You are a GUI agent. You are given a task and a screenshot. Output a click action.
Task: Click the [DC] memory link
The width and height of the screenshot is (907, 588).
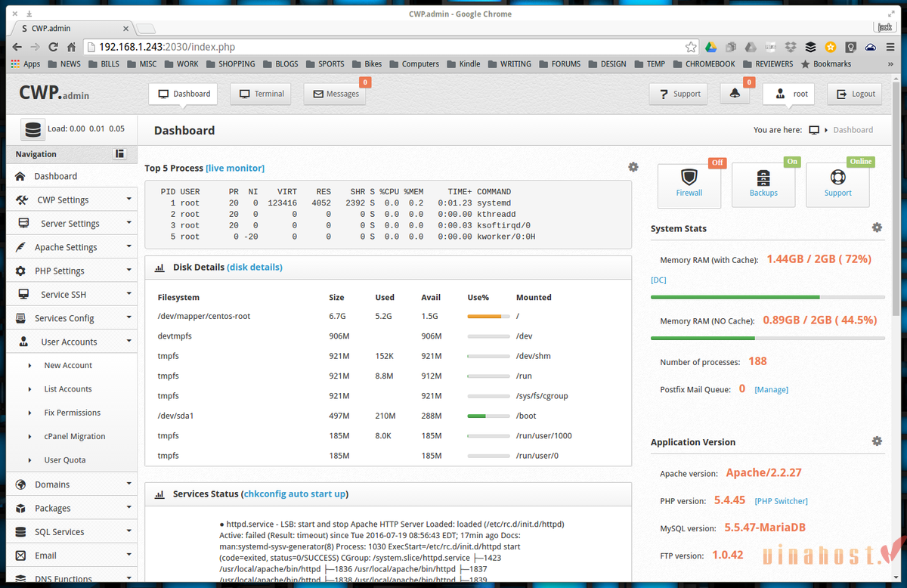(658, 280)
